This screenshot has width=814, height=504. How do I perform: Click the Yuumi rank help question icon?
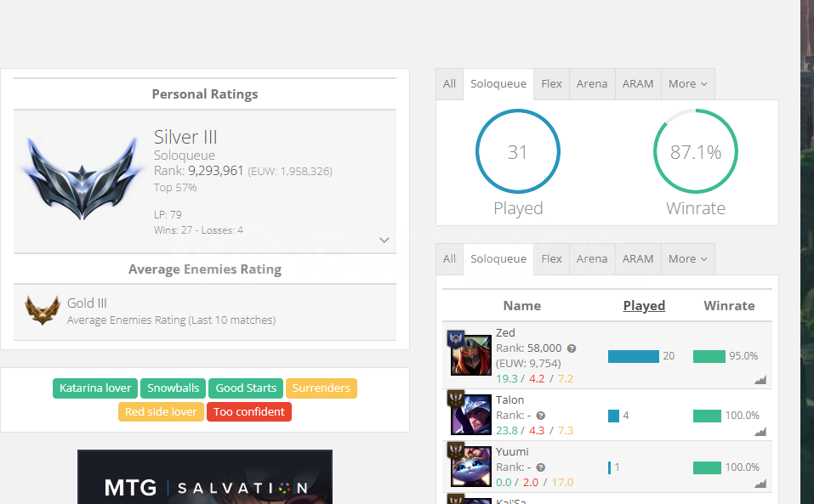pos(540,467)
